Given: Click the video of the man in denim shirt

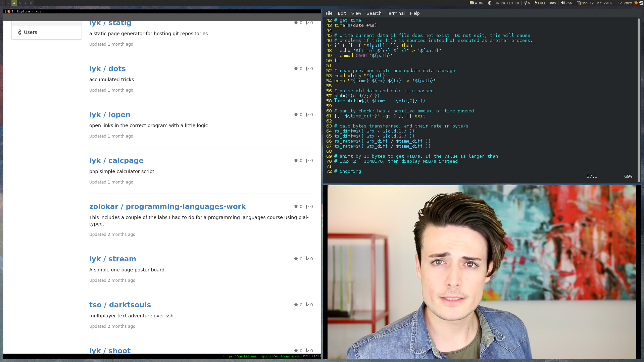Looking at the screenshot, I should [x=482, y=272].
